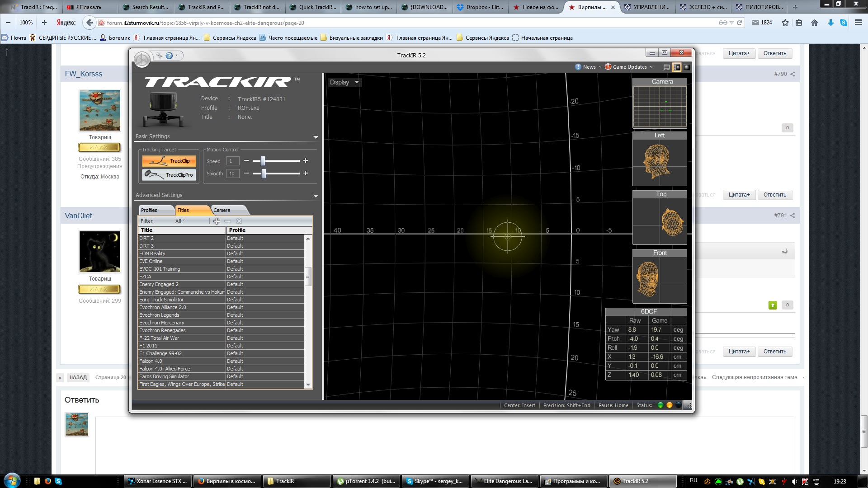Image resolution: width=868 pixels, height=488 pixels.
Task: Click Ответить button on post #790
Action: point(775,195)
